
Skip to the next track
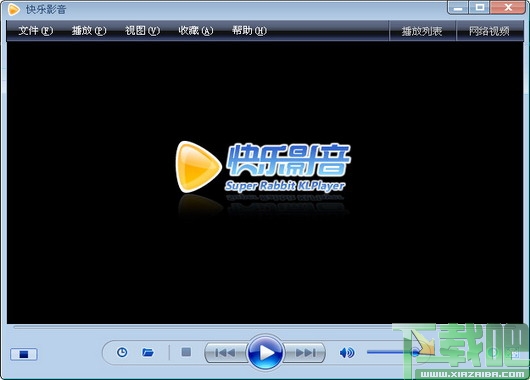305,353
